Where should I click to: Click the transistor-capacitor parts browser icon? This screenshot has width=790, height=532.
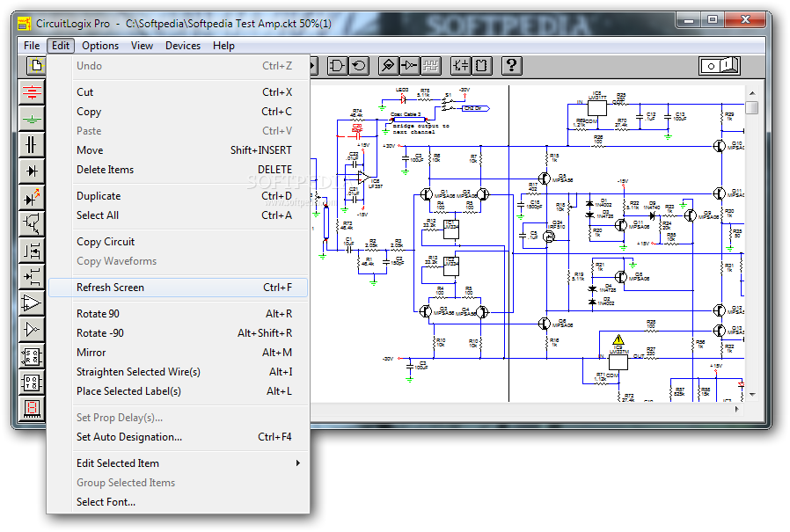[x=460, y=65]
